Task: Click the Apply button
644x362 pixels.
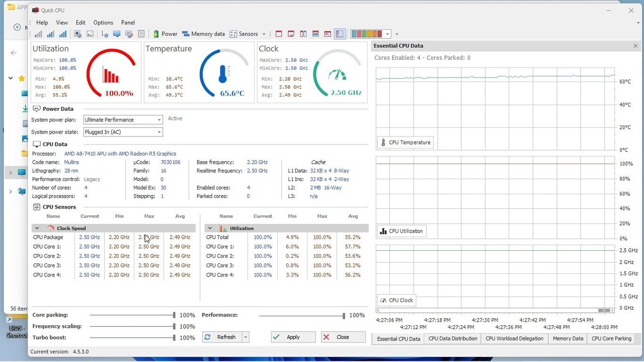Action: coord(293,337)
